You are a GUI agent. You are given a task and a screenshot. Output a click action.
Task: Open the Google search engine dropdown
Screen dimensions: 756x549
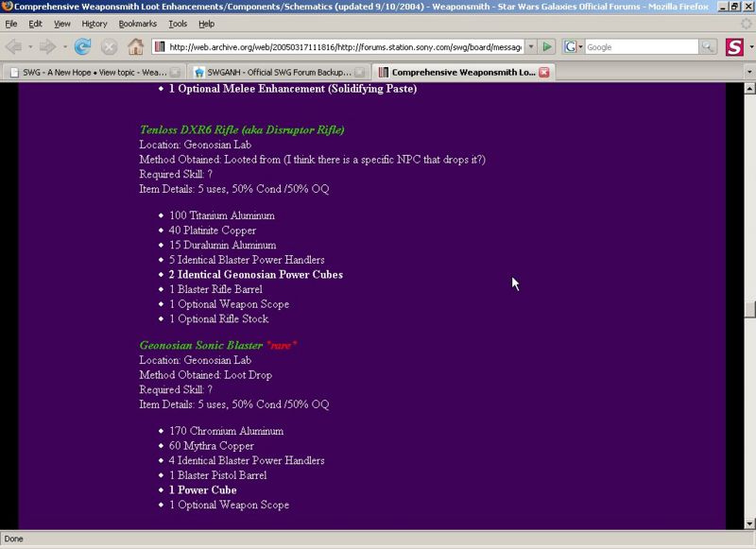(x=574, y=46)
